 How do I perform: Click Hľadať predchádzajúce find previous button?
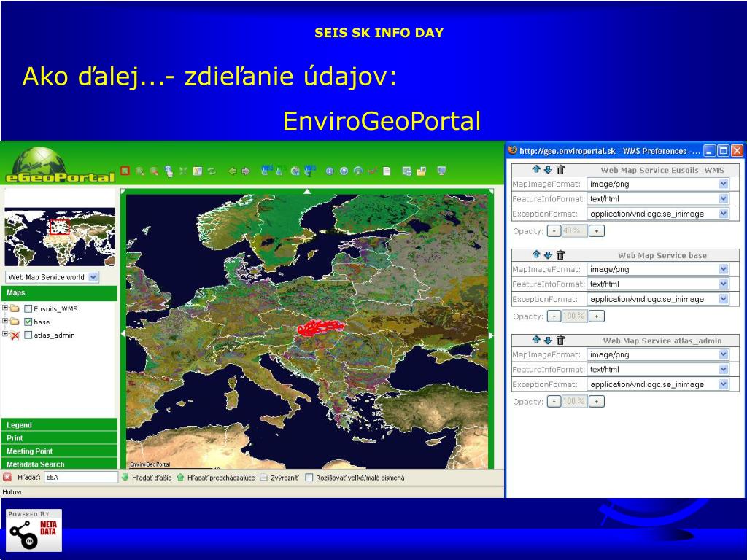point(216,477)
